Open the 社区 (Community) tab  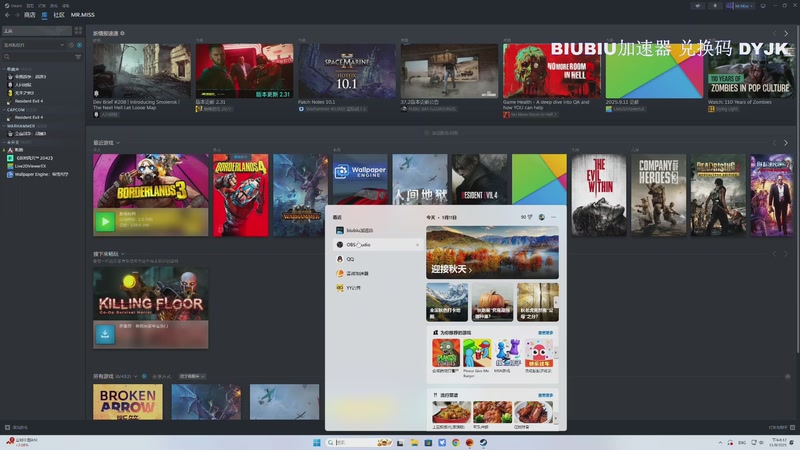(59, 15)
